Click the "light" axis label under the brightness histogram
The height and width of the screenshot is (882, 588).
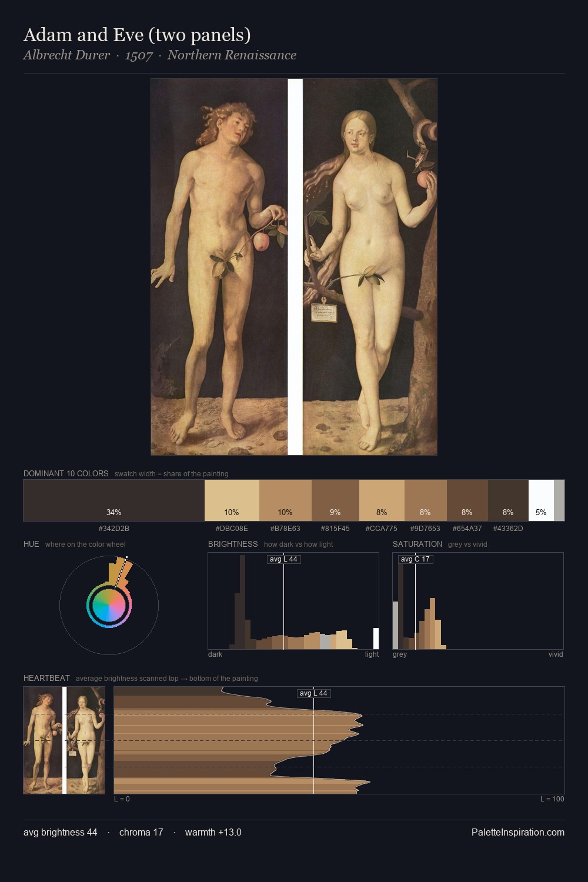(372, 654)
